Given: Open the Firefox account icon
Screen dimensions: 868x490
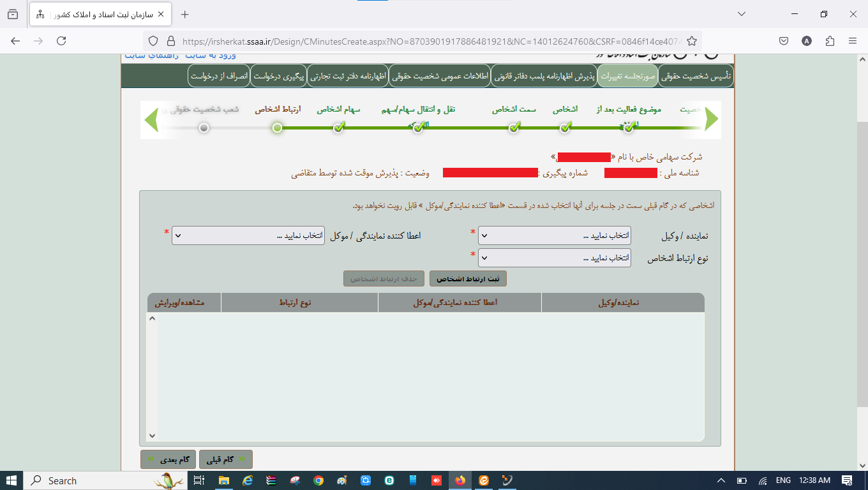Looking at the screenshot, I should click(807, 41).
